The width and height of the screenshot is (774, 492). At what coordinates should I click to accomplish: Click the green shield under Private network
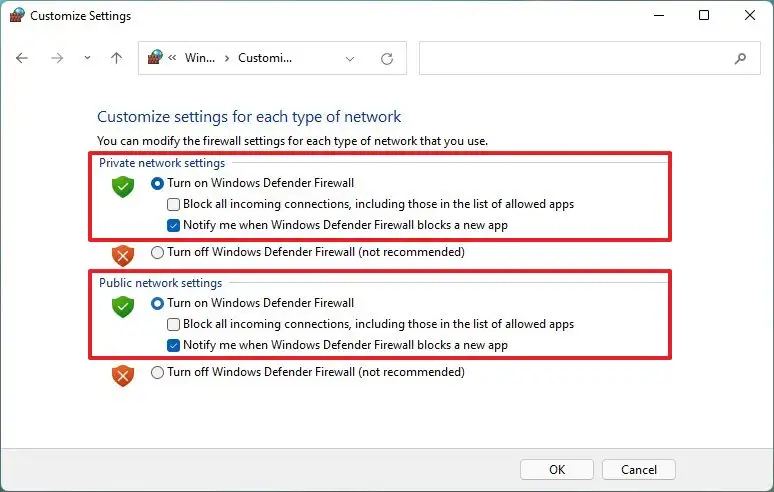123,187
